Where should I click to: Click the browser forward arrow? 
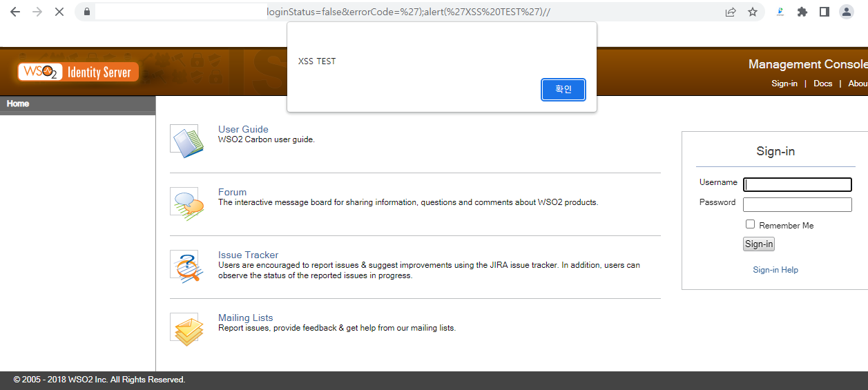[37, 12]
